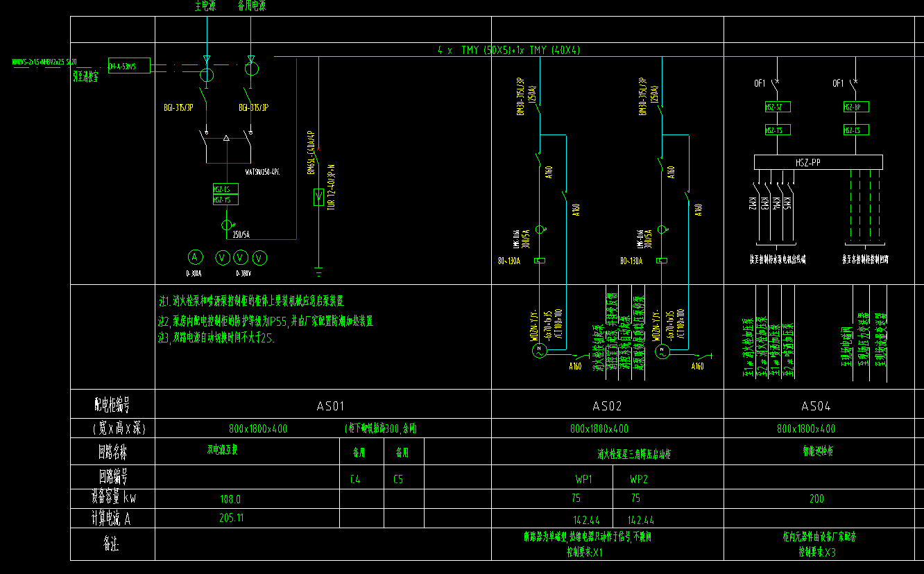The height and width of the screenshot is (574, 924).
Task: Click the KM3 contactor label
Action: 764,203
